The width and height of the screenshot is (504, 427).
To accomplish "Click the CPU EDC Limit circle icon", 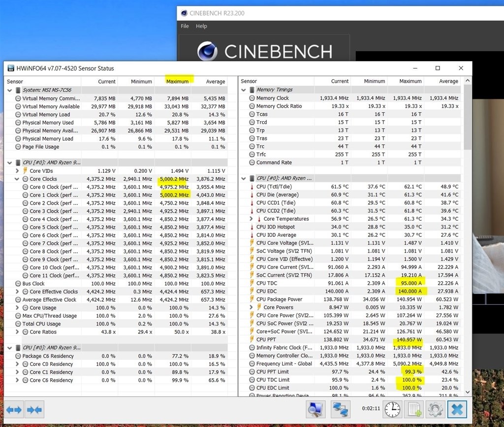I will (252, 388).
